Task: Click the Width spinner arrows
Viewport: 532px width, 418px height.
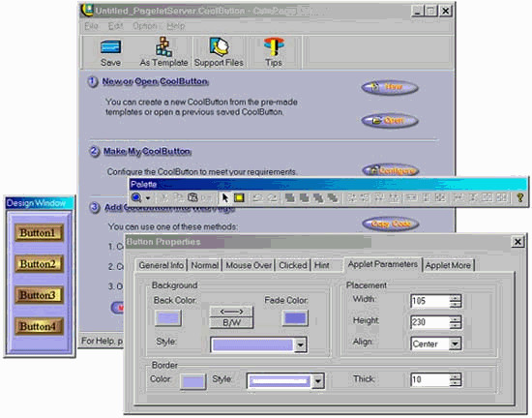Action: pyautogui.click(x=455, y=301)
